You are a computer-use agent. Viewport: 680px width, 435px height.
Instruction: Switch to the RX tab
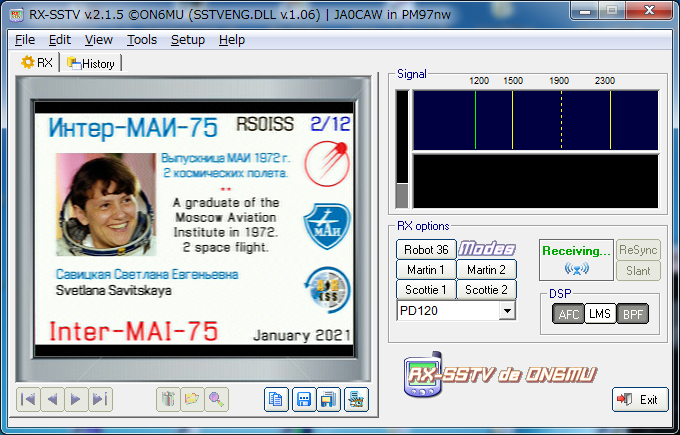[x=37, y=63]
